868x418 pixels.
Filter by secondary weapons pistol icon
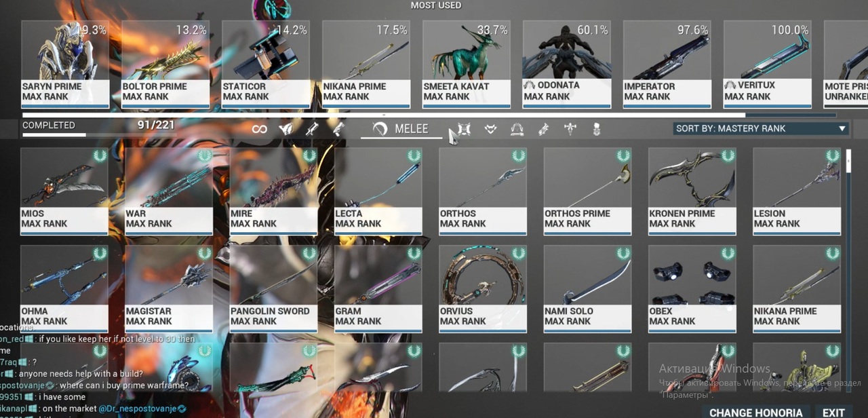338,129
